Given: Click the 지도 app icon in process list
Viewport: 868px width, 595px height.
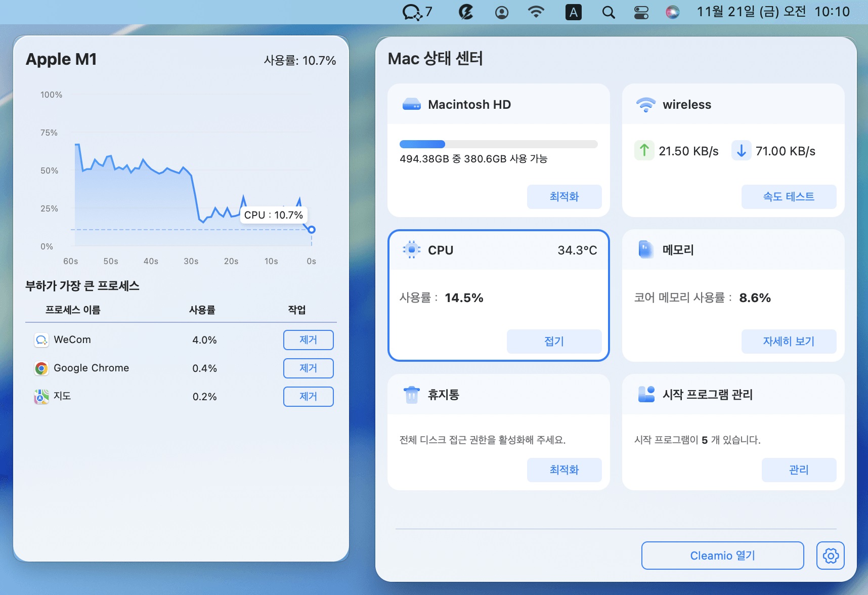Looking at the screenshot, I should point(41,397).
